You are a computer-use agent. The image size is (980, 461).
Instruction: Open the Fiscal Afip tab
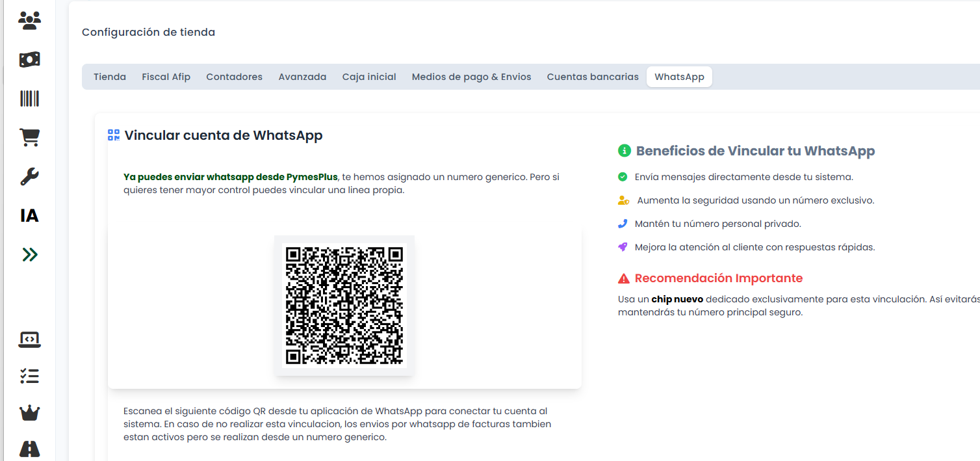[166, 76]
